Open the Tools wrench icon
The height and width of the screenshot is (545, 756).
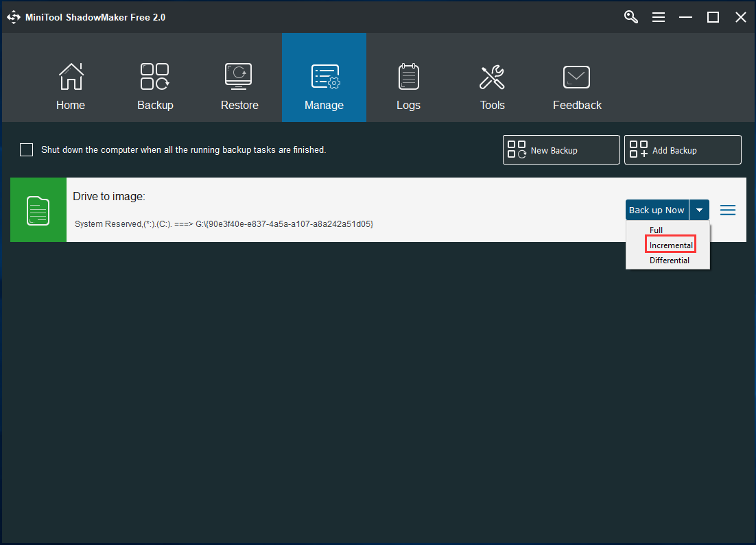pos(493,77)
